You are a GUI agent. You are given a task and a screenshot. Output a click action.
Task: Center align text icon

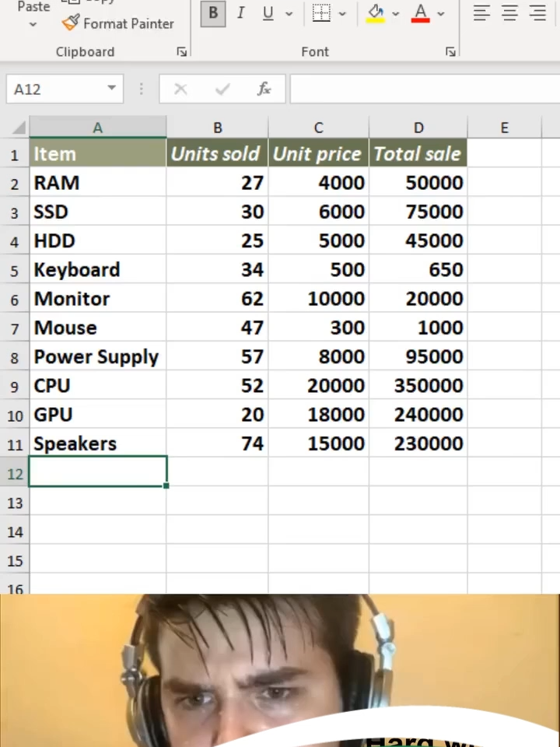(x=509, y=13)
